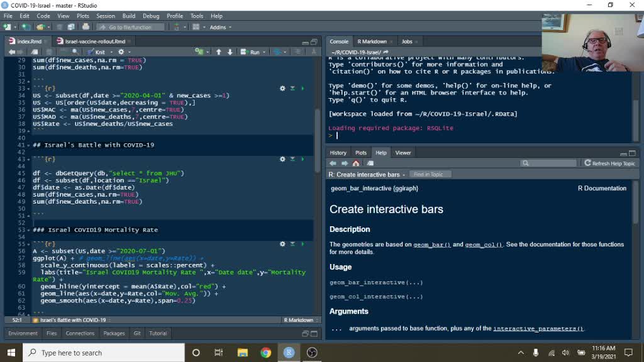Viewport: 644px width, 362px height.
Task: Print the current file icon
Action: (86, 27)
